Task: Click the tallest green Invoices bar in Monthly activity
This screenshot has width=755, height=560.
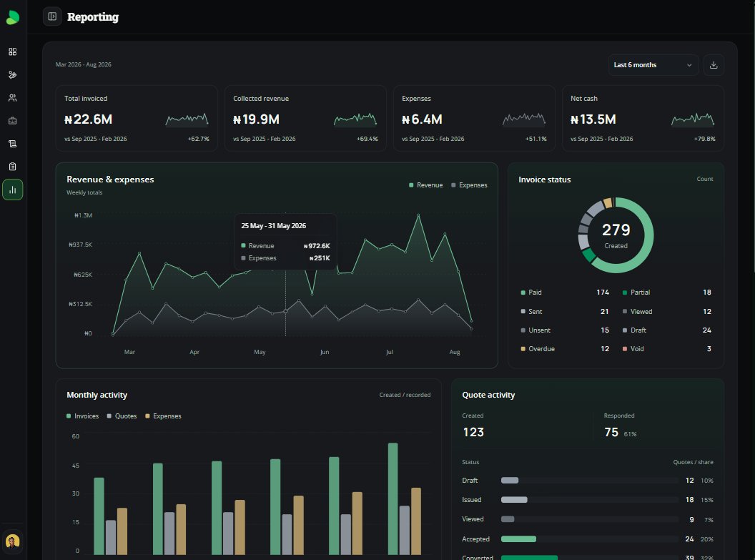Action: click(x=393, y=498)
